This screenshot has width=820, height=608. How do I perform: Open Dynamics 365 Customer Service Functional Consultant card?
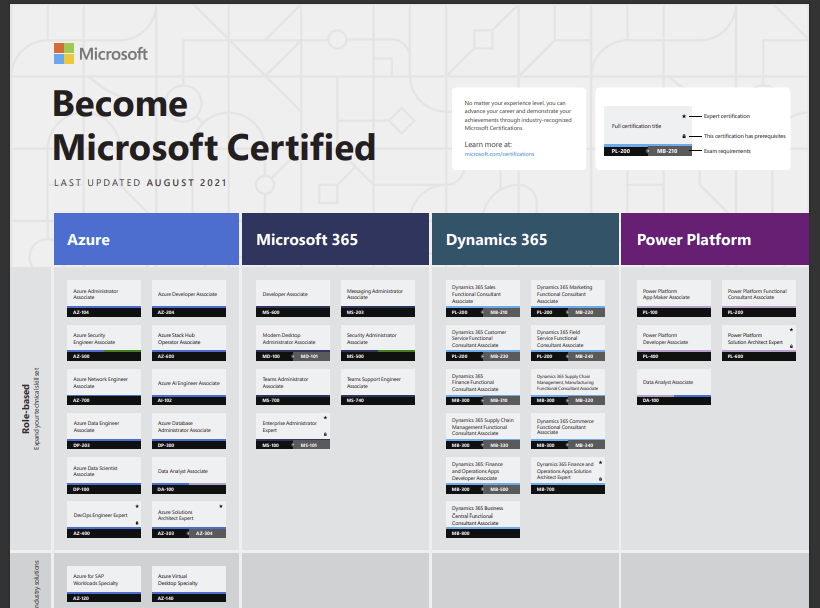pos(483,343)
